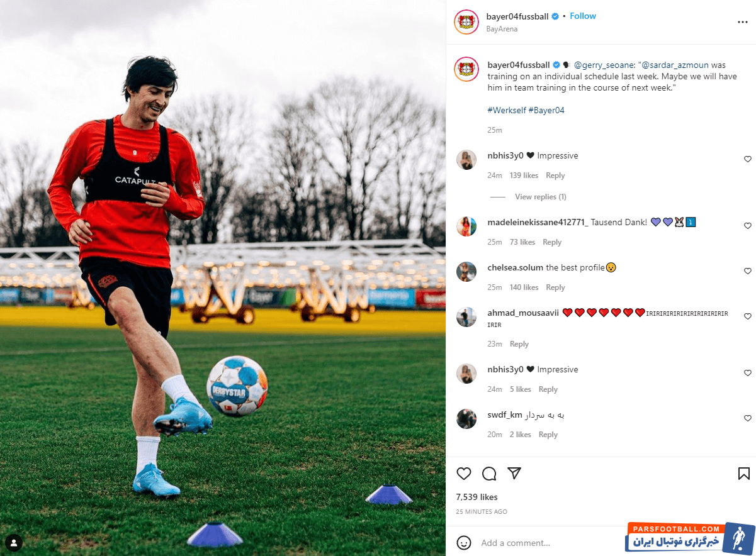
Task: Open tagged people icon on photo
Action: point(14,542)
